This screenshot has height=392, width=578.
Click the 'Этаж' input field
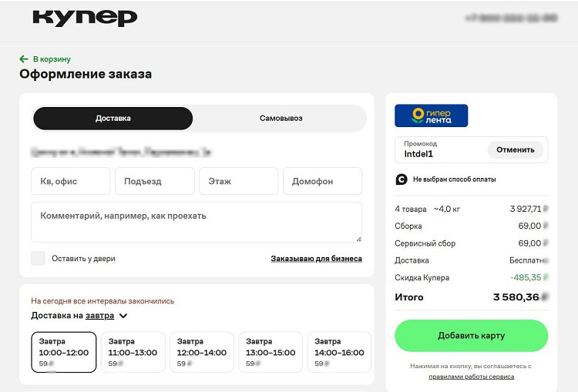click(238, 182)
